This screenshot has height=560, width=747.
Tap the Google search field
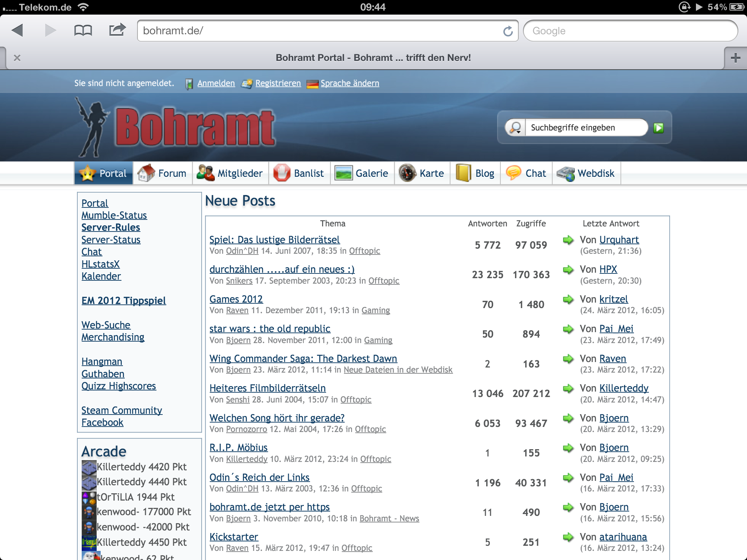click(630, 31)
